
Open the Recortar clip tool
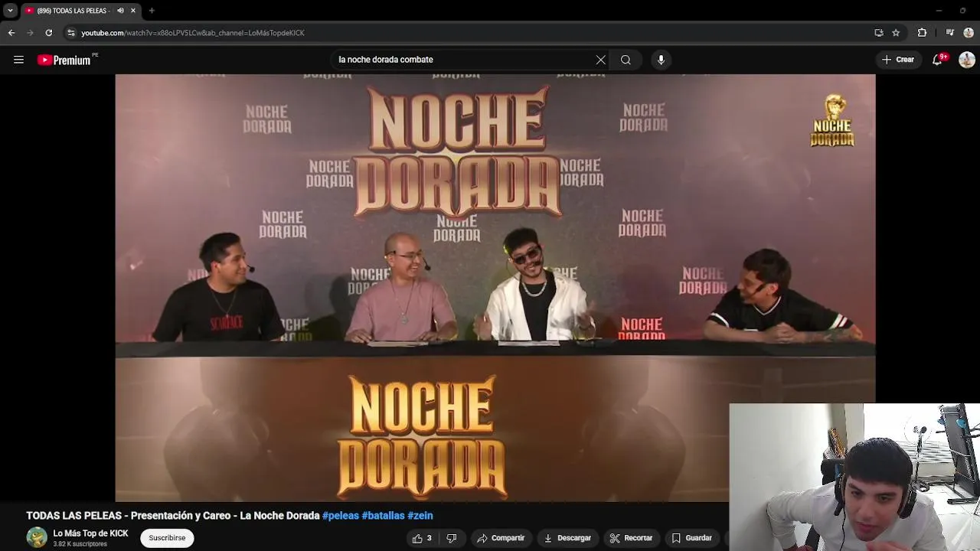(x=632, y=538)
